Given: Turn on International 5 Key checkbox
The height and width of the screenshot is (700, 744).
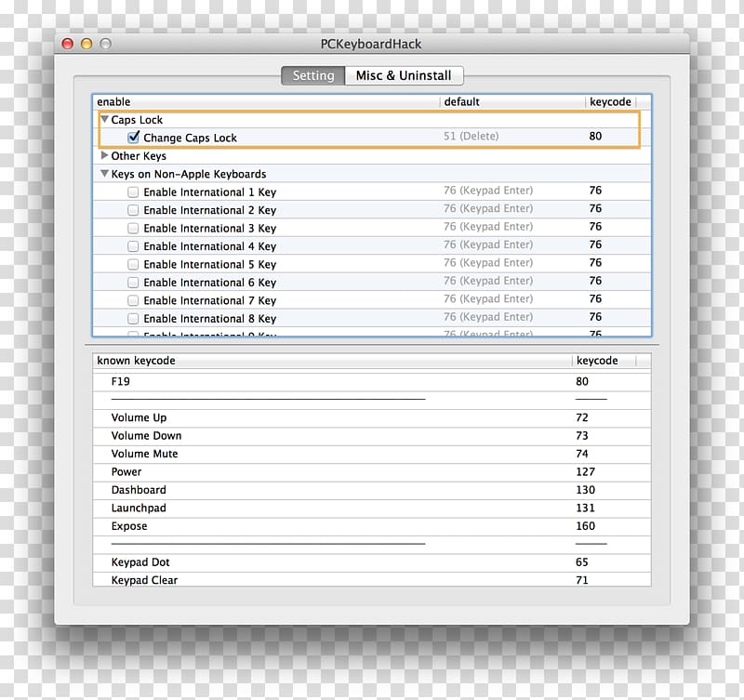Looking at the screenshot, I should (x=133, y=264).
